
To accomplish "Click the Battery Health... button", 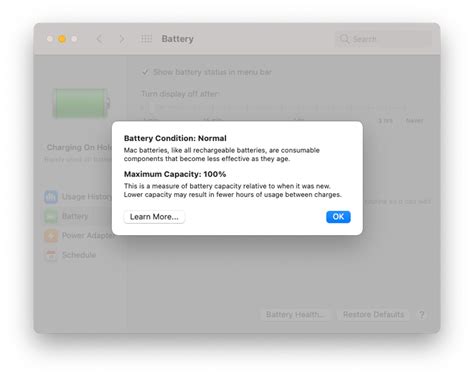I will click(294, 315).
